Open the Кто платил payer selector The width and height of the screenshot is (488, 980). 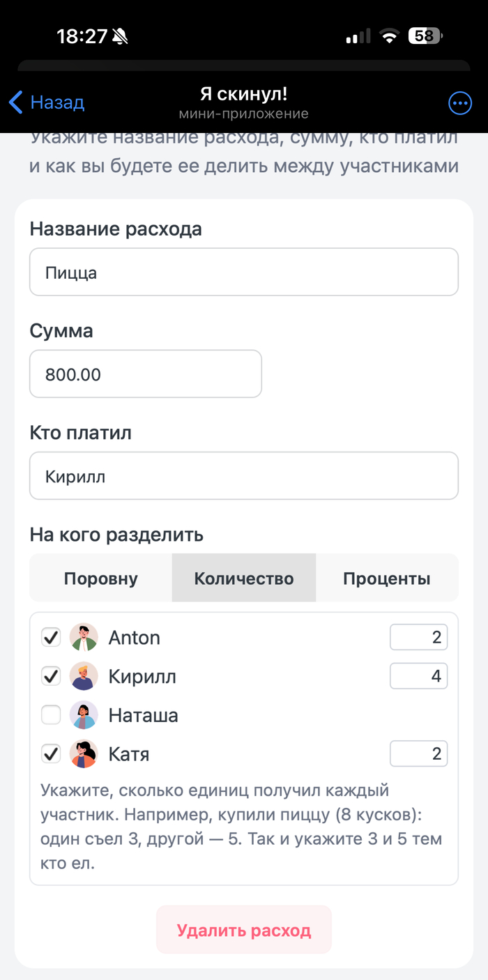(x=243, y=476)
